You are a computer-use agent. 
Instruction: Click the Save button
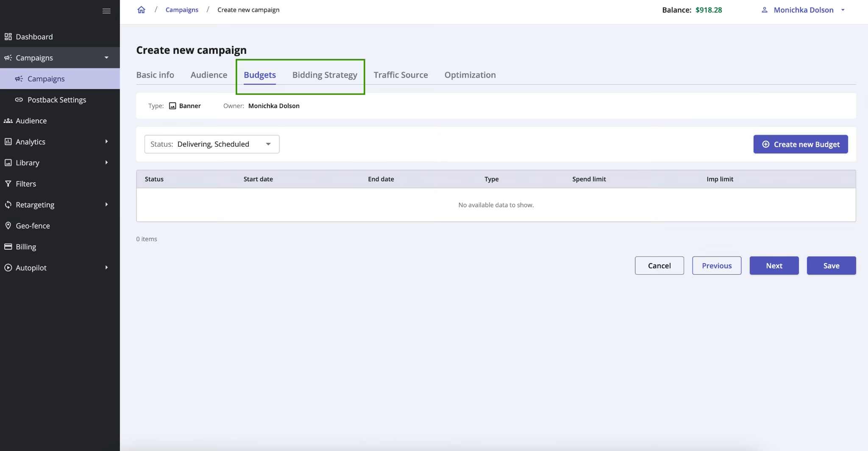click(x=830, y=265)
